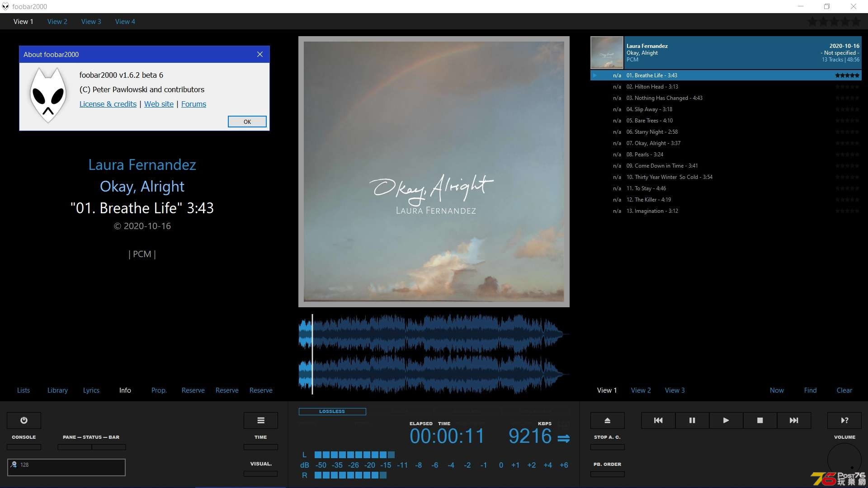Click the large Okay, Alright album cover
The width and height of the screenshot is (868, 488).
434,172
